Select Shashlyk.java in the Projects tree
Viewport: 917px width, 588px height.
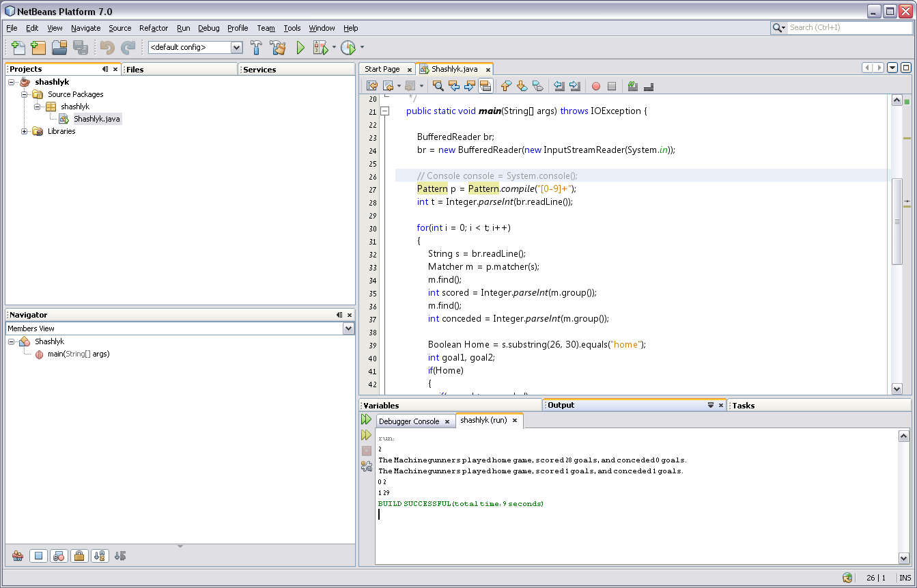tap(97, 119)
